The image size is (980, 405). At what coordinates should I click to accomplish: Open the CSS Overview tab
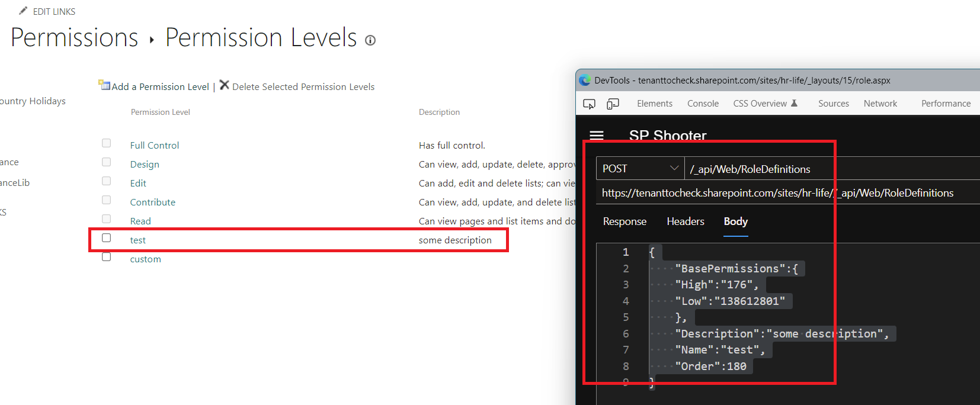(x=765, y=104)
